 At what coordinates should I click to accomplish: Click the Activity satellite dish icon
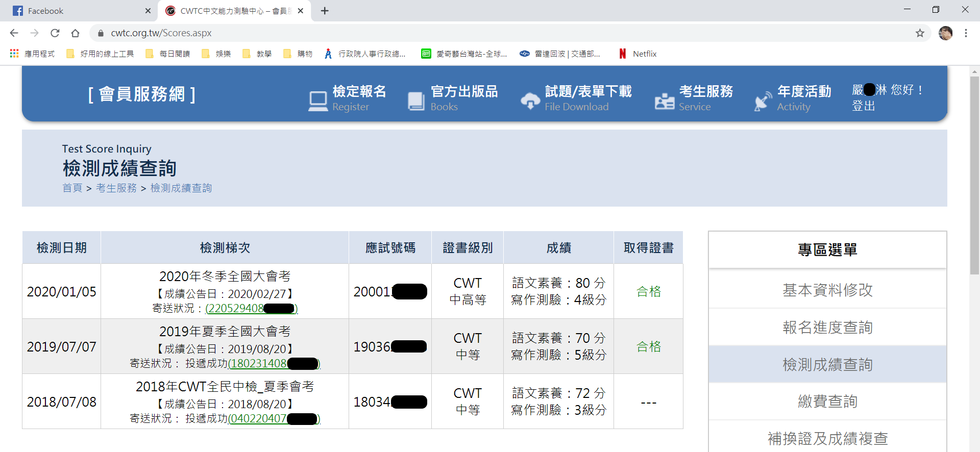[x=763, y=101]
